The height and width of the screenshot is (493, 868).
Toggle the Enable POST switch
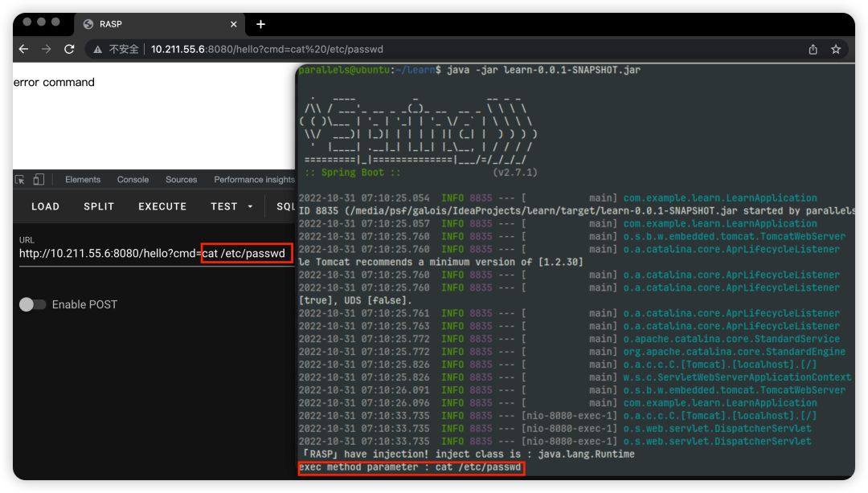click(x=32, y=304)
